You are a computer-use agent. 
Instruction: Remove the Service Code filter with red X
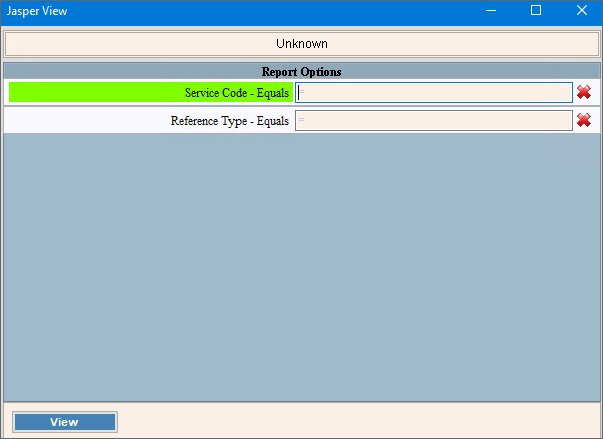(584, 92)
